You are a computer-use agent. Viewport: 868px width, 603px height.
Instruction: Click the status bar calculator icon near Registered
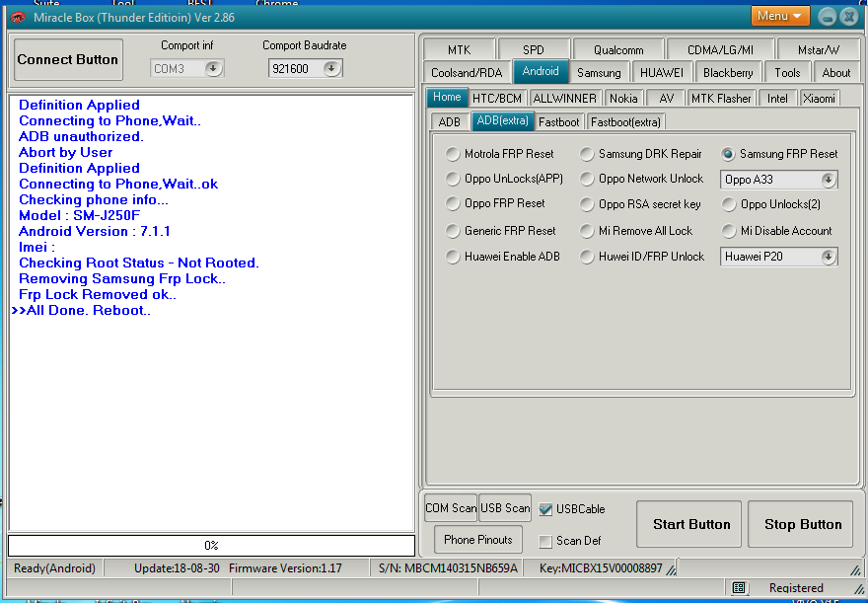pyautogui.click(x=739, y=587)
